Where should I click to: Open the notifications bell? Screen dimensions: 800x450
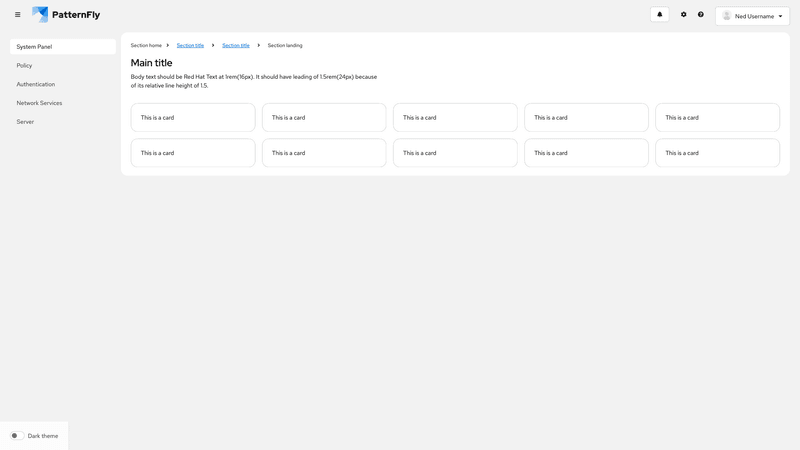[659, 15]
